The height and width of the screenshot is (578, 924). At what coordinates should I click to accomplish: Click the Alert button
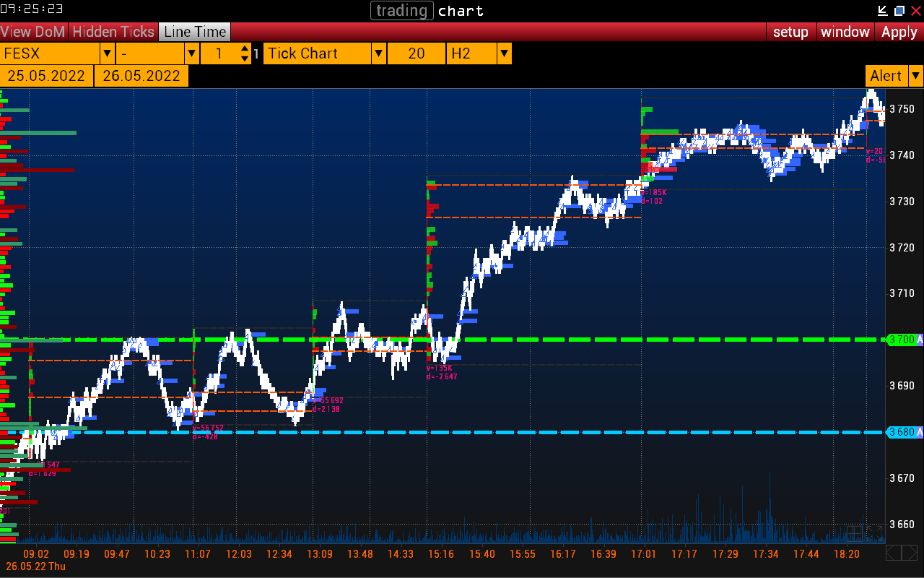click(x=886, y=76)
